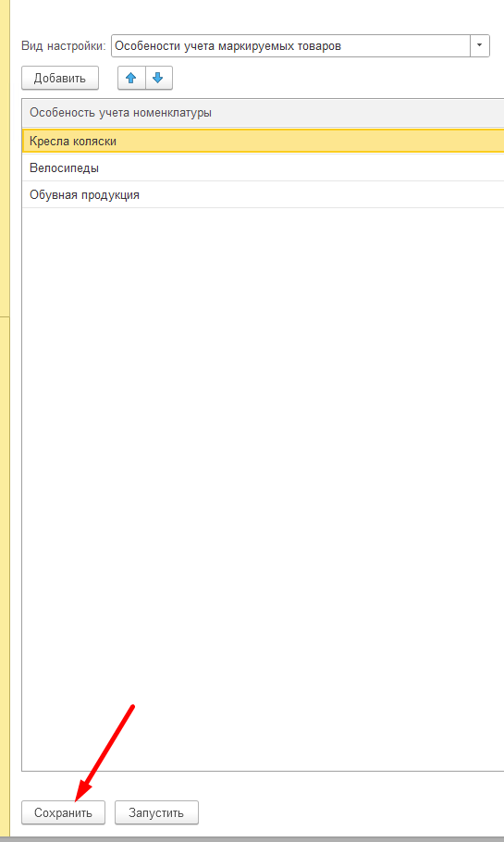This screenshot has height=842, width=504.
Task: Click the Запустить button
Action: click(156, 812)
